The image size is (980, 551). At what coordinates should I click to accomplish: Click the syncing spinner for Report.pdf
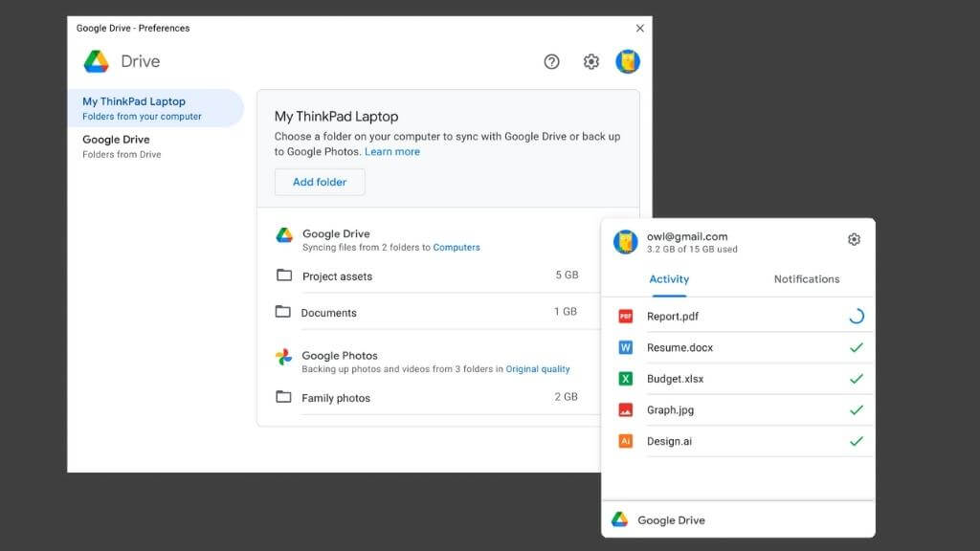point(857,316)
